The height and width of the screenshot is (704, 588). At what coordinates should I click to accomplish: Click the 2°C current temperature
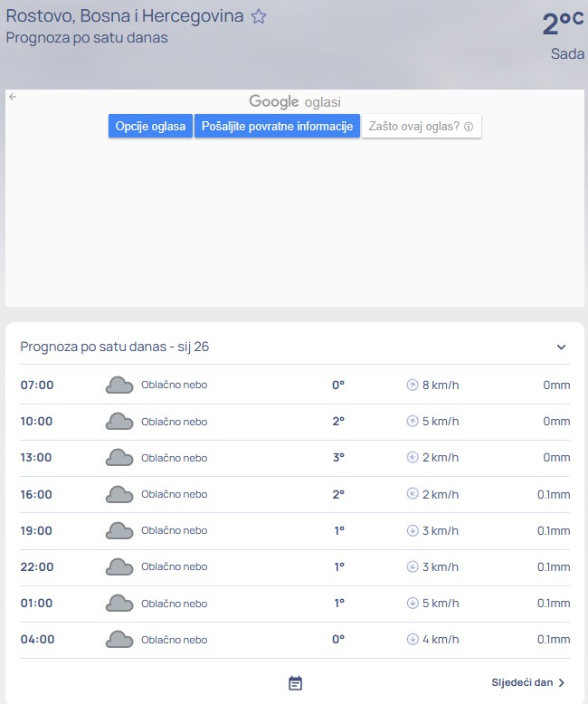pos(563,24)
